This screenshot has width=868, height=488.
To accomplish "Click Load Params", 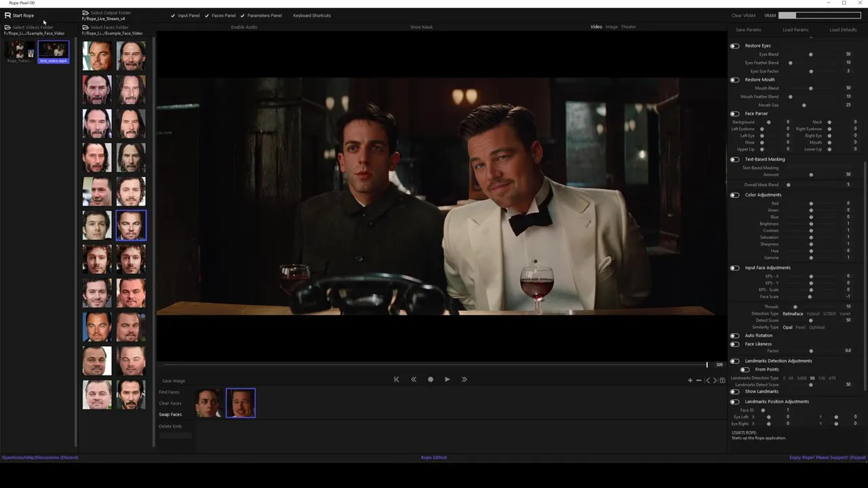I will 795,30.
